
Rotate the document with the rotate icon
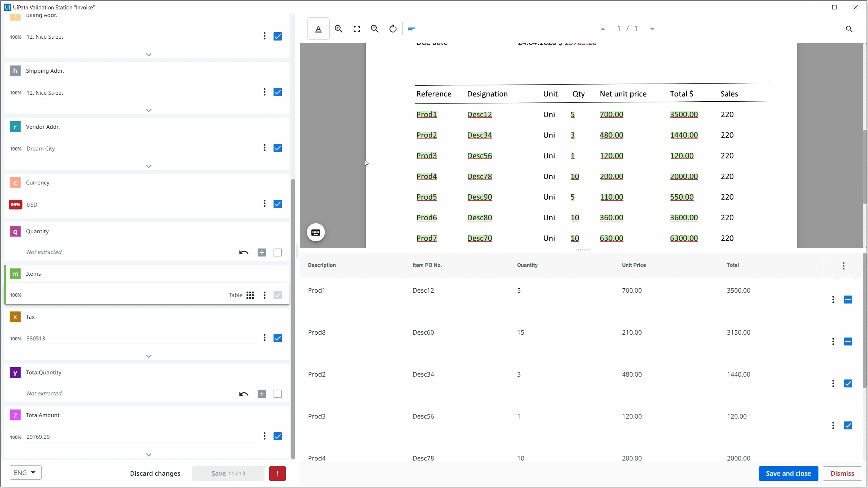pyautogui.click(x=393, y=29)
